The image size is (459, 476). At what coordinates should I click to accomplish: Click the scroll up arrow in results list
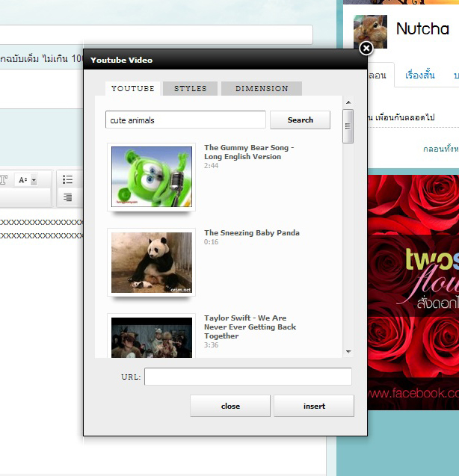pos(348,102)
